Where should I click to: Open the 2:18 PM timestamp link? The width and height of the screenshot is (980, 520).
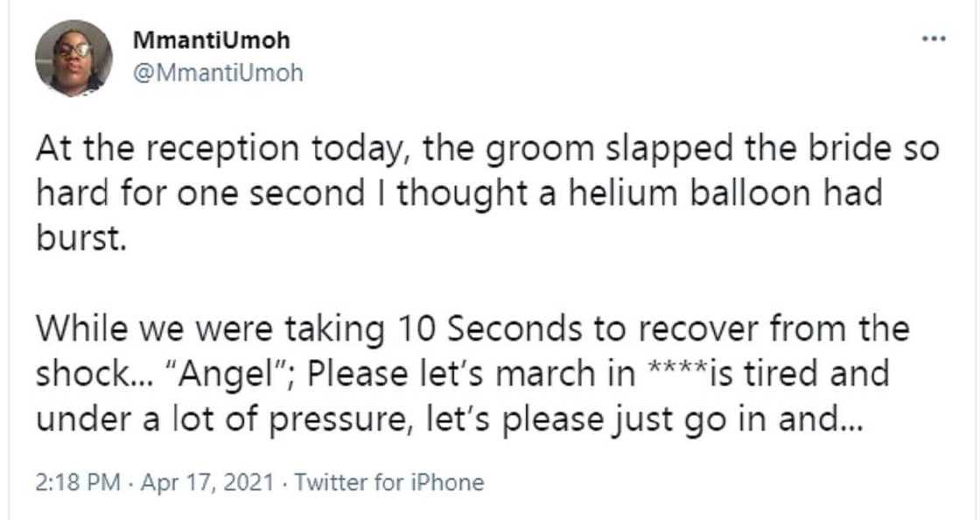tap(77, 481)
